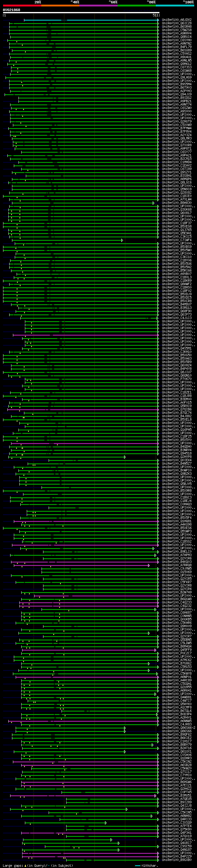Select hit UniRef100_B6SU89
197x868 pixels.
point(176,50)
